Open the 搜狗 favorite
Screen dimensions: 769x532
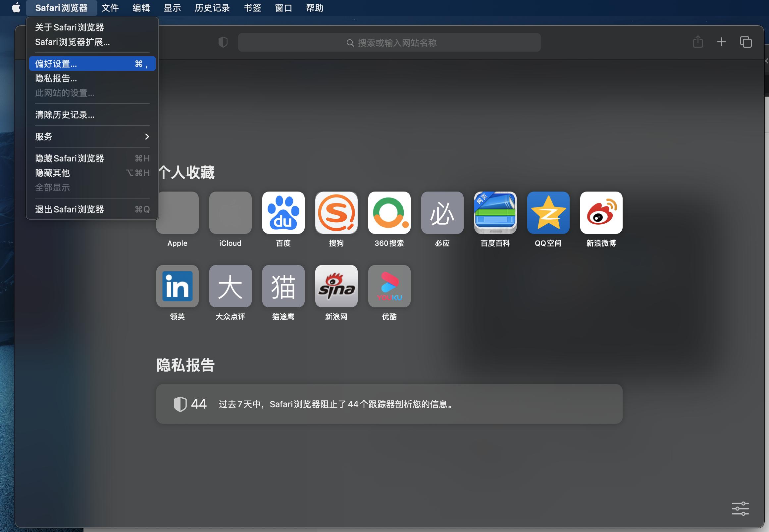tap(336, 212)
